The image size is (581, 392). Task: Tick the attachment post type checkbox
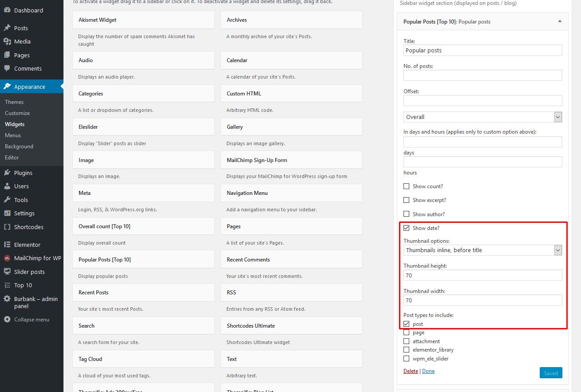pyautogui.click(x=407, y=341)
